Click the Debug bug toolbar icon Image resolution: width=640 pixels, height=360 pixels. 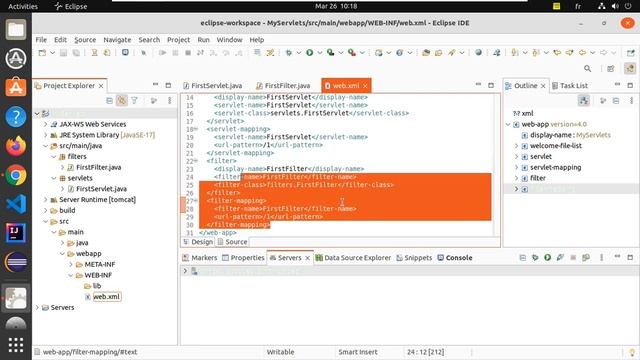point(289,53)
